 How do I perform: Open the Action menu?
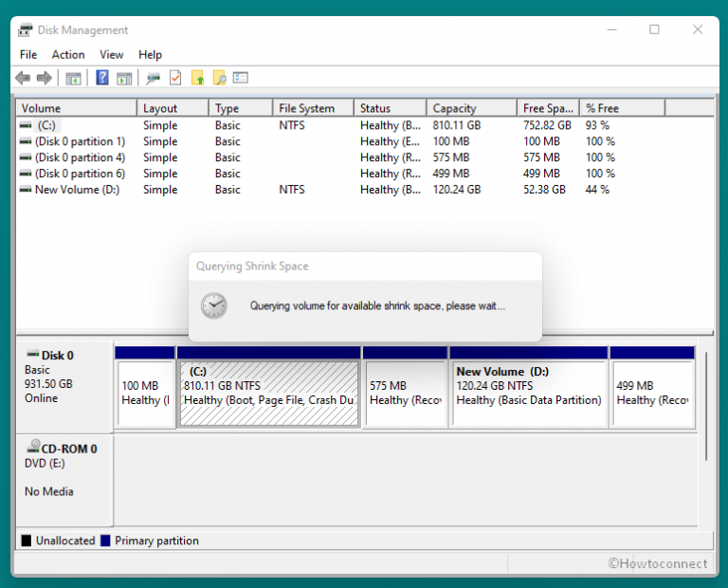click(x=68, y=55)
